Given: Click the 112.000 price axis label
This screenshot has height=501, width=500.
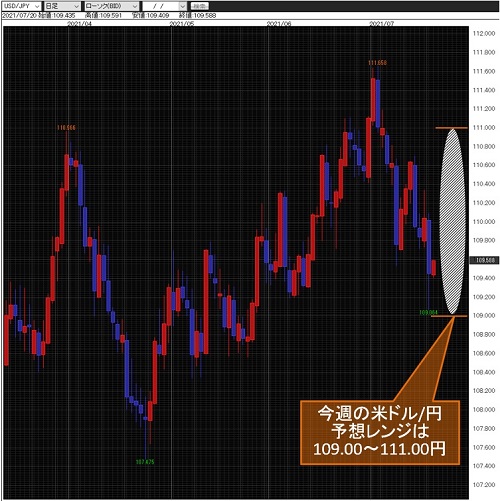Looking at the screenshot, I should point(484,33).
